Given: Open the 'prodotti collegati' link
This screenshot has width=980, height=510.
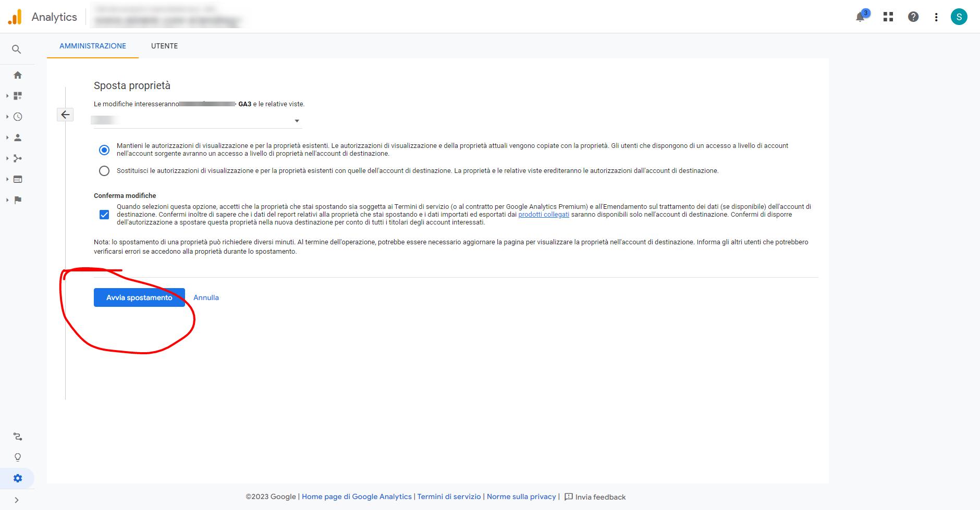Looking at the screenshot, I should pyautogui.click(x=544, y=215).
